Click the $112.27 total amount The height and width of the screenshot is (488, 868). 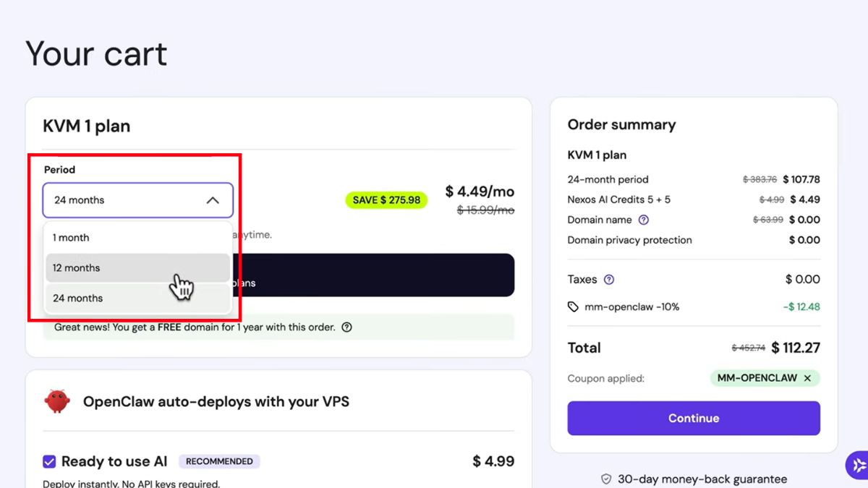coord(796,348)
